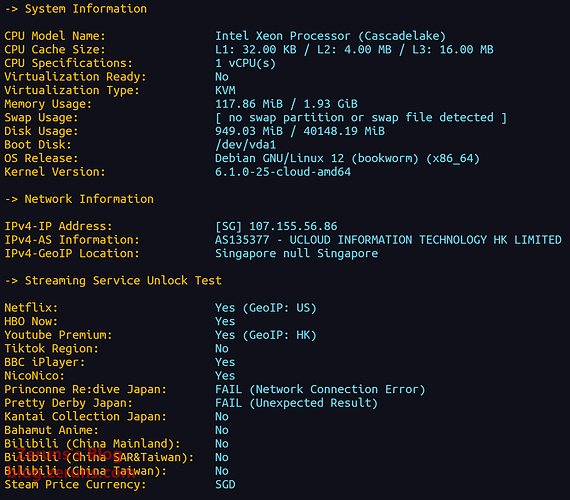The height and width of the screenshot is (500, 570).
Task: Click the Tiktok Region No result
Action: (222, 349)
